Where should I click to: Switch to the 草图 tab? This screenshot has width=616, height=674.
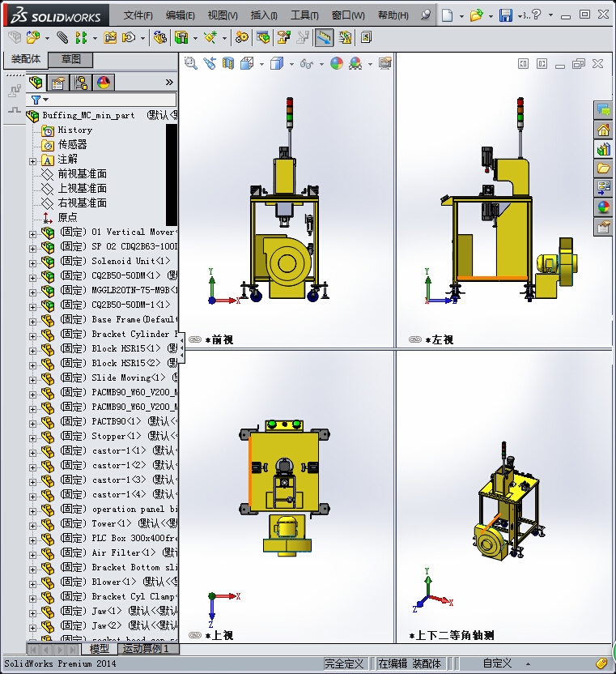coord(70,59)
